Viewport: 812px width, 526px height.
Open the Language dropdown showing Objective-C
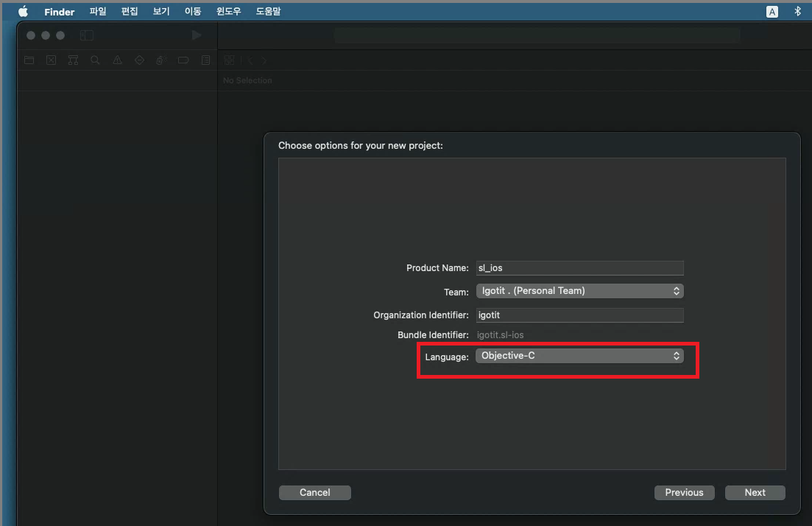point(579,356)
